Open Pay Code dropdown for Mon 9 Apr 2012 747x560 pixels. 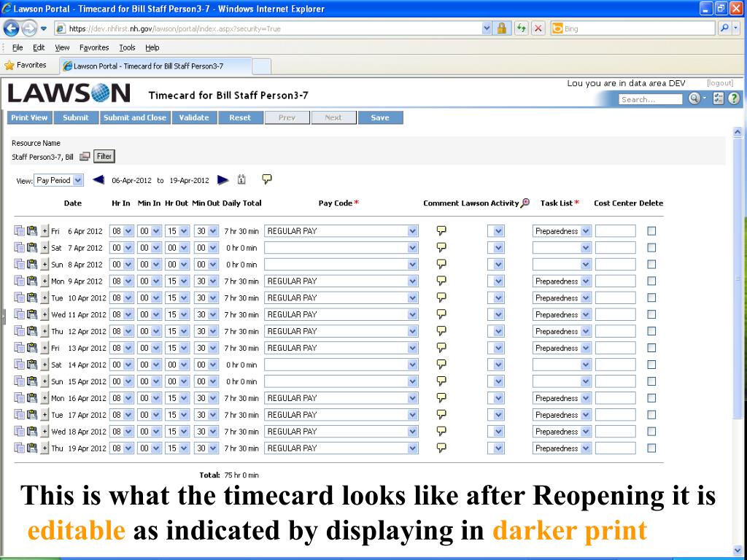point(341,281)
